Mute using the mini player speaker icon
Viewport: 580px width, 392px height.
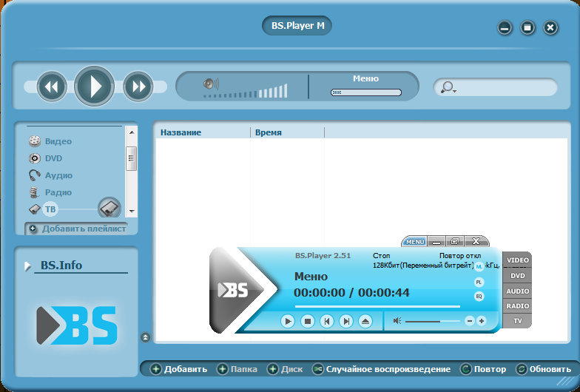(397, 321)
